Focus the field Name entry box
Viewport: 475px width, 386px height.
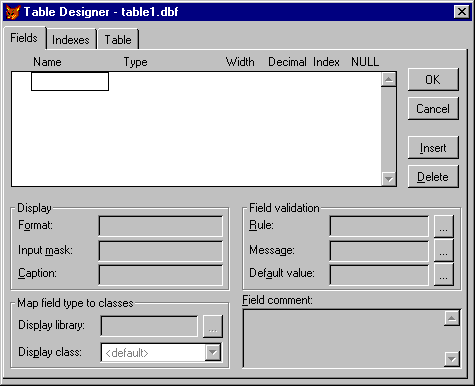pyautogui.click(x=70, y=81)
